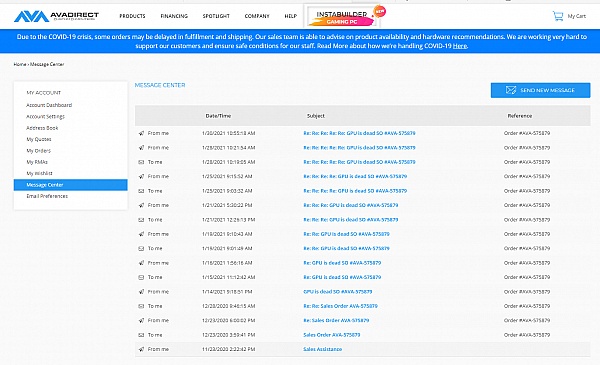Open message subject dated 1/25/2021 9:15 AM
This screenshot has height=365, width=600.
coord(355,176)
